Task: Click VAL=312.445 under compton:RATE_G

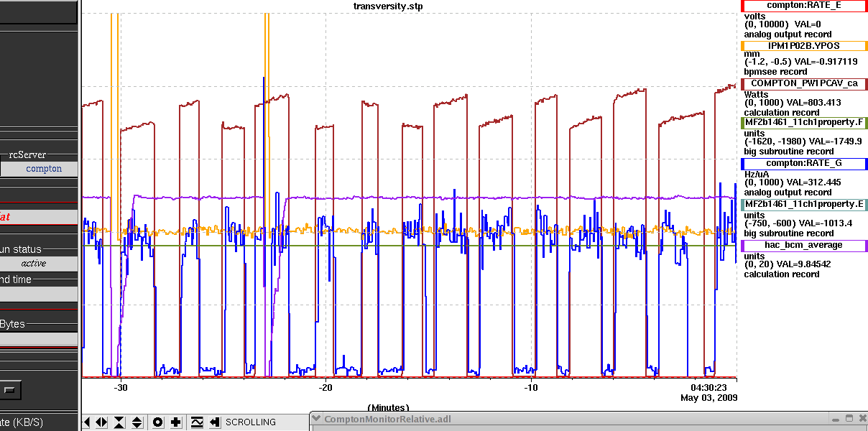Action: (815, 182)
